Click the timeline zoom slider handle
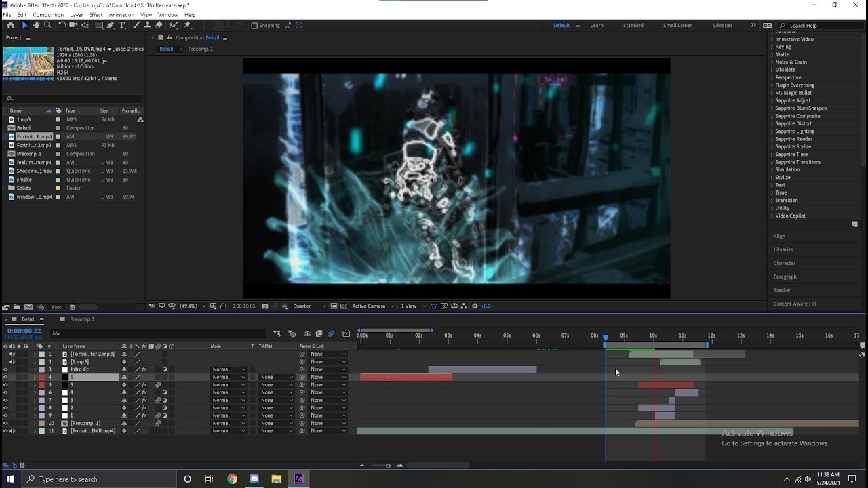This screenshot has width=868, height=488. pyautogui.click(x=388, y=466)
